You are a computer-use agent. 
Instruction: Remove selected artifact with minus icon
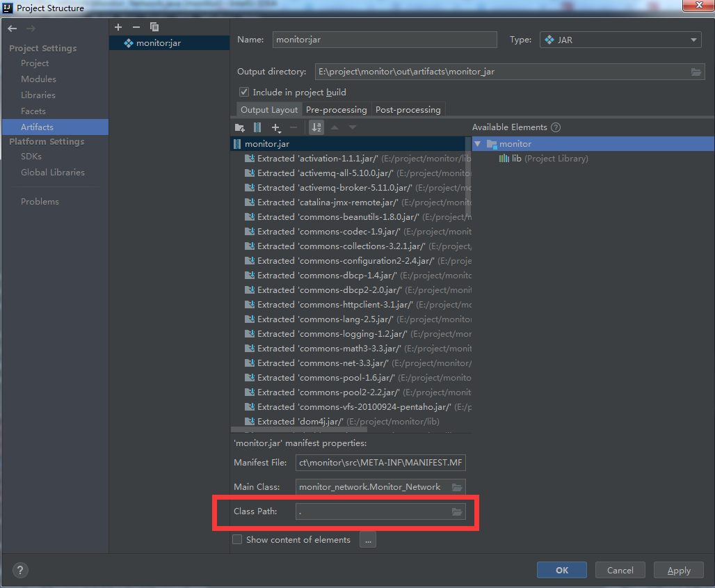[136, 27]
